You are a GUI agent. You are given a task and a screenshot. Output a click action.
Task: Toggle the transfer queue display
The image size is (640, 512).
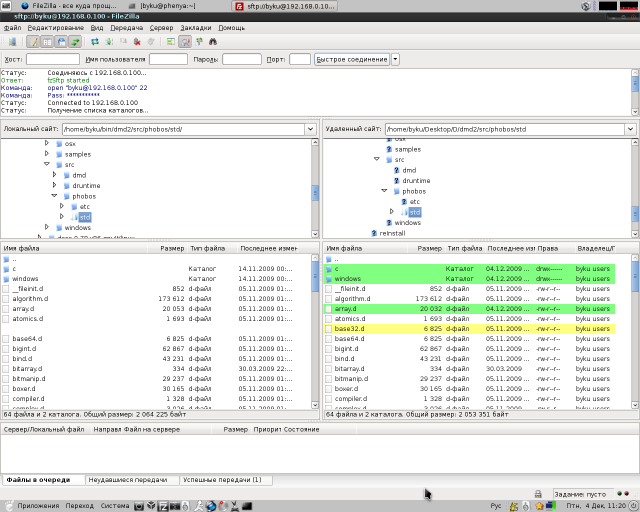(x=75, y=42)
